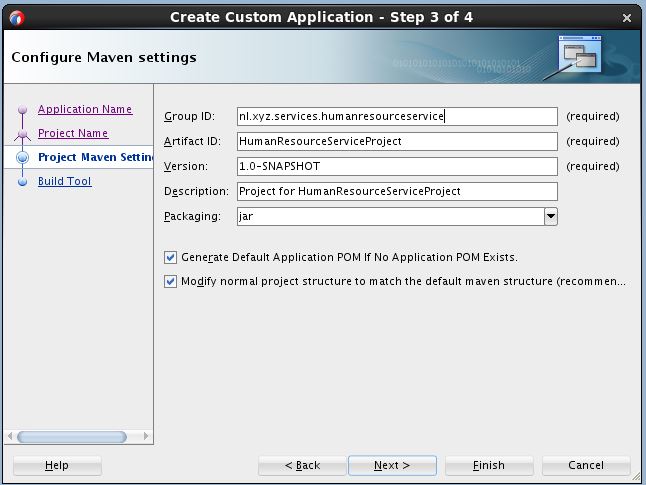Click the left arrow of the steps scrollbar

(x=11, y=437)
